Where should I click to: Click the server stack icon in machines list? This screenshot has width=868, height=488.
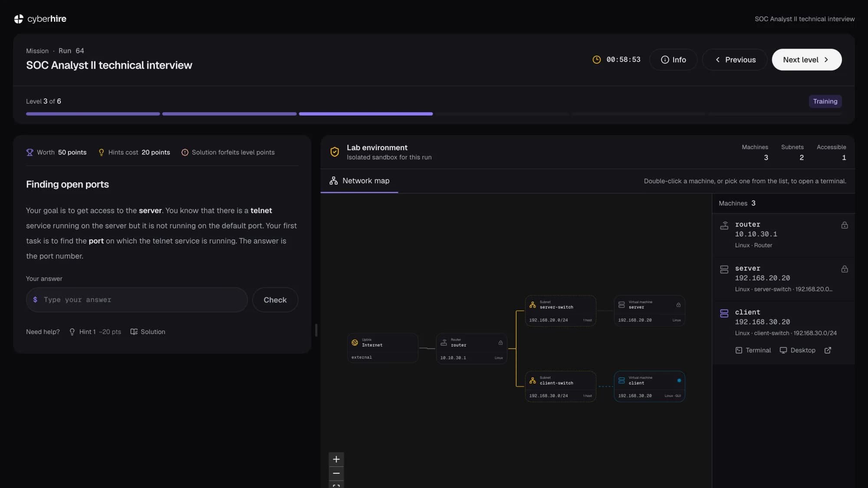(x=724, y=269)
